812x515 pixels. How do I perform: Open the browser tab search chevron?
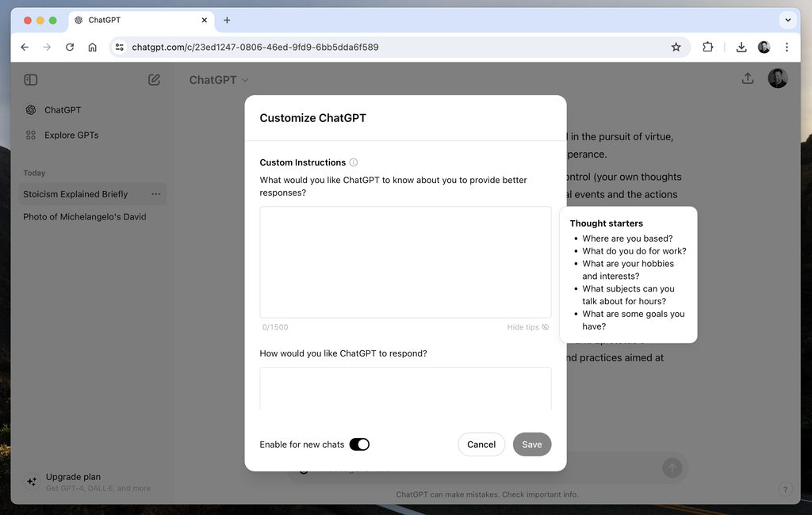(x=788, y=20)
